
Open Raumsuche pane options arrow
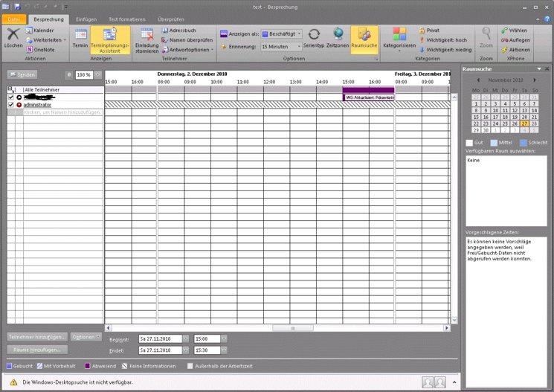(539, 69)
